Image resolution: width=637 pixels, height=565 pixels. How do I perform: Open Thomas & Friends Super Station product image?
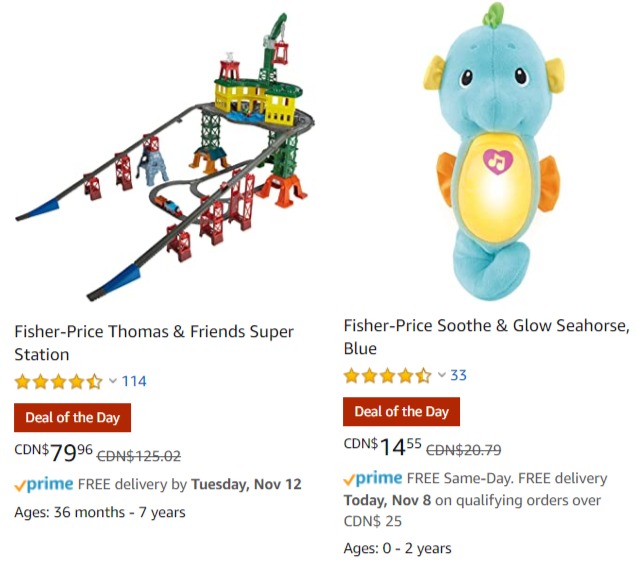[165, 156]
